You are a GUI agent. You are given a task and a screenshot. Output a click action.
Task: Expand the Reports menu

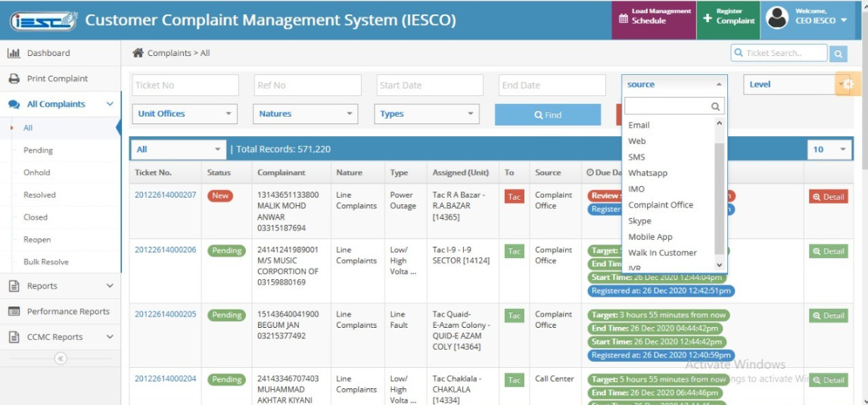tap(61, 286)
